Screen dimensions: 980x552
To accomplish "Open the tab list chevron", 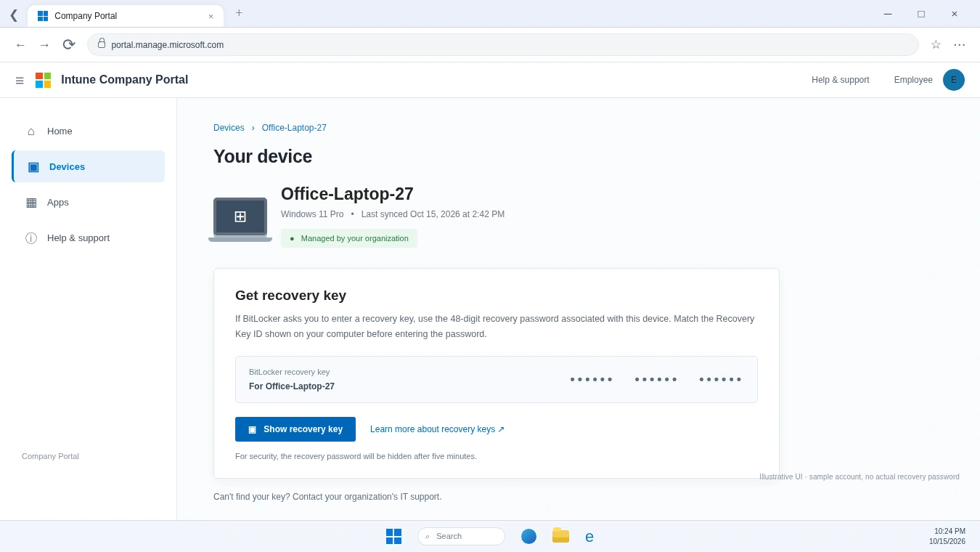I will point(14,15).
